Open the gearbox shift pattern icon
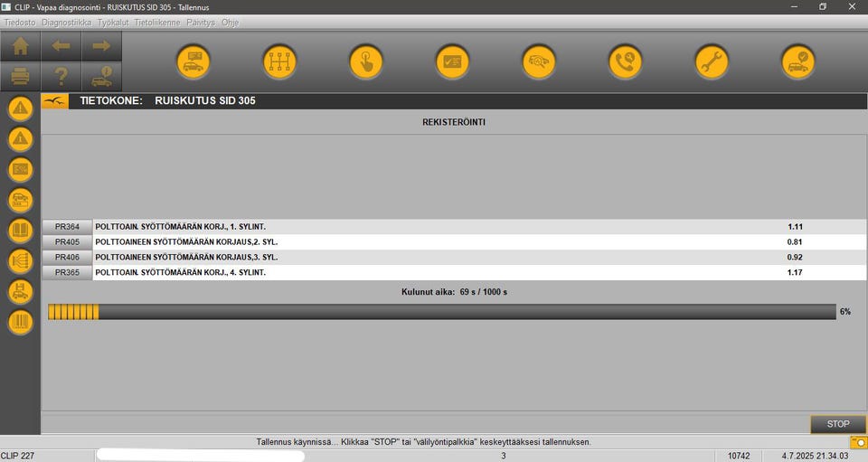This screenshot has width=868, height=462. [x=279, y=61]
